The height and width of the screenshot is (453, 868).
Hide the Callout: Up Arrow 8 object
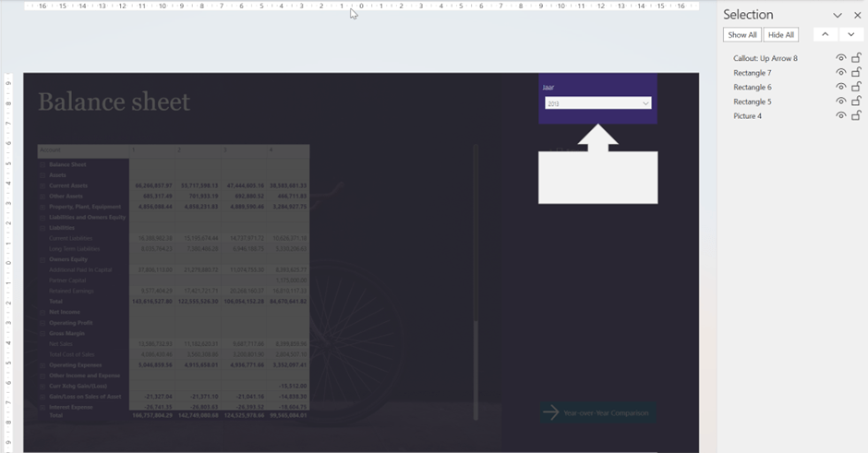(840, 58)
